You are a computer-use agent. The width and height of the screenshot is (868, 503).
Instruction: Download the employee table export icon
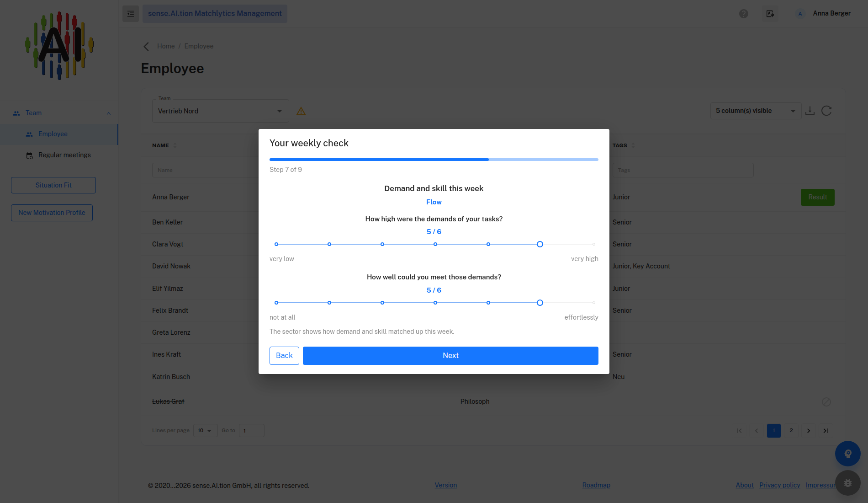[810, 111]
